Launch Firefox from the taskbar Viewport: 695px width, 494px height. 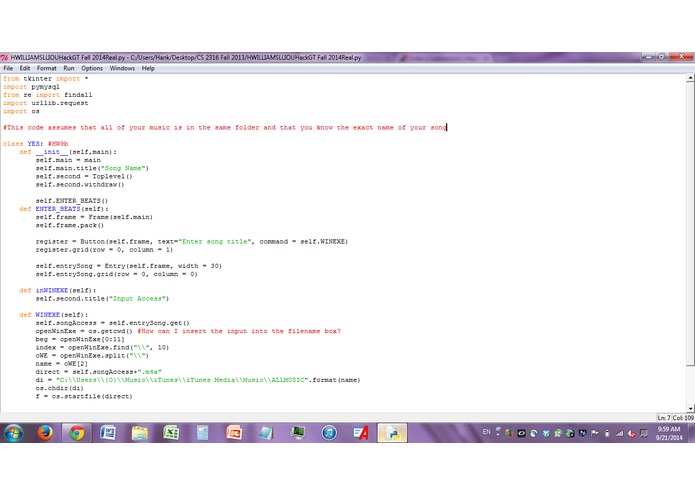coord(45,432)
